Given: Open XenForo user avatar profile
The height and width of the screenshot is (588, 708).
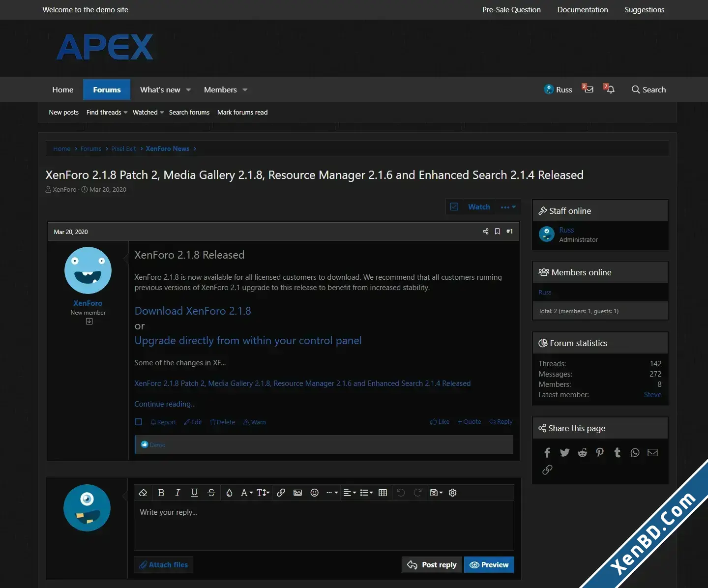Looking at the screenshot, I should click(88, 270).
